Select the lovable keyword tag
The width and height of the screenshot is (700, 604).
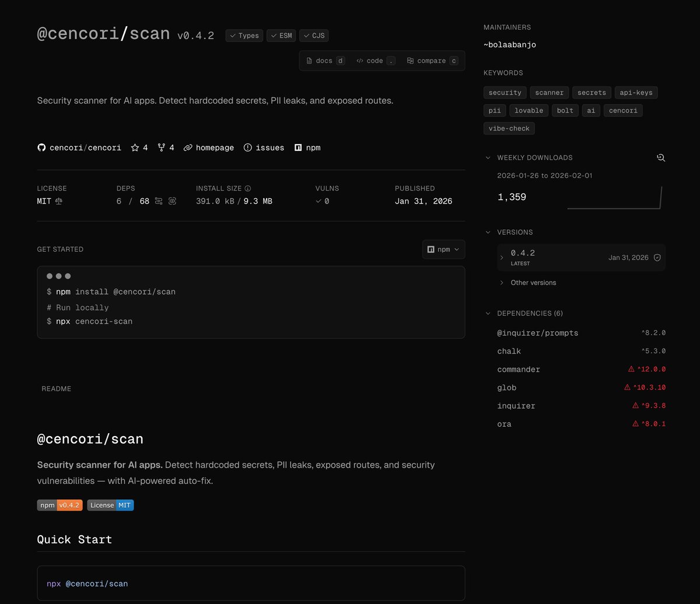528,110
